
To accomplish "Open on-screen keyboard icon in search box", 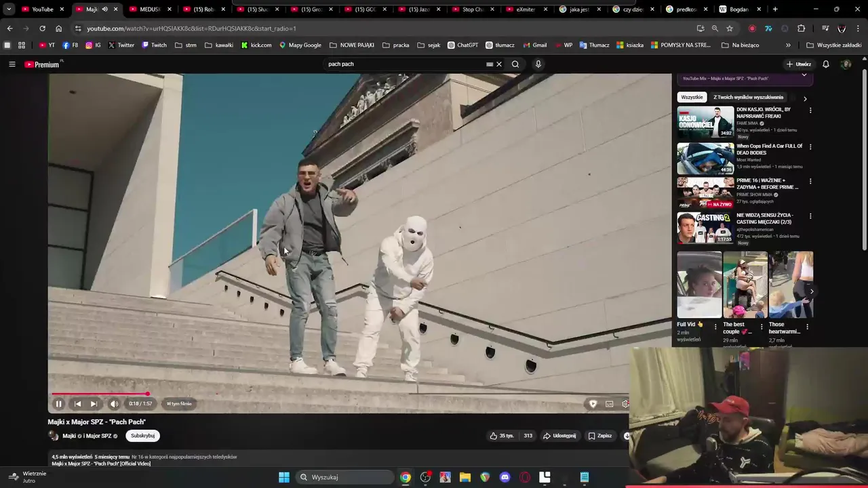I will (x=490, y=64).
